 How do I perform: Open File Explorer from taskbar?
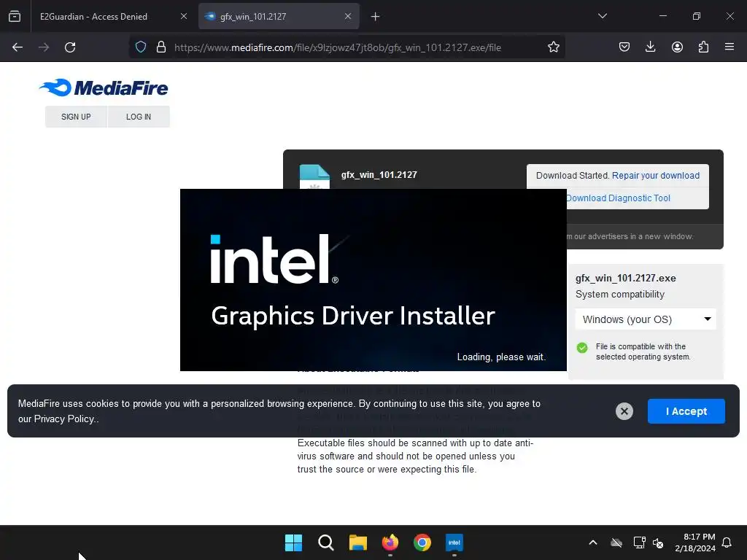357,542
